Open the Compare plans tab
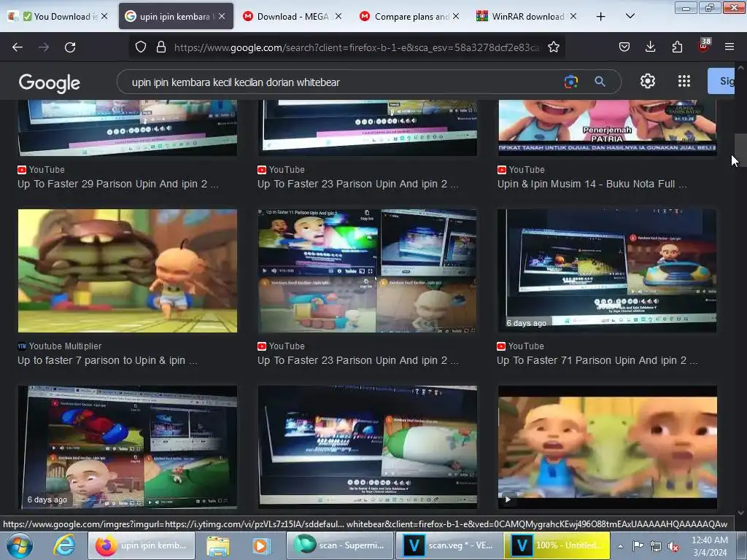The height and width of the screenshot is (560, 747). point(410,17)
